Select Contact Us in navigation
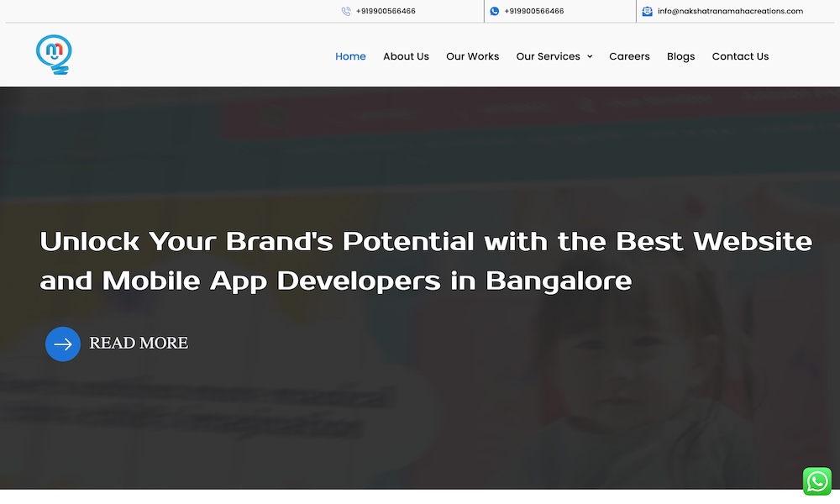This screenshot has height=504, width=840. tap(740, 56)
